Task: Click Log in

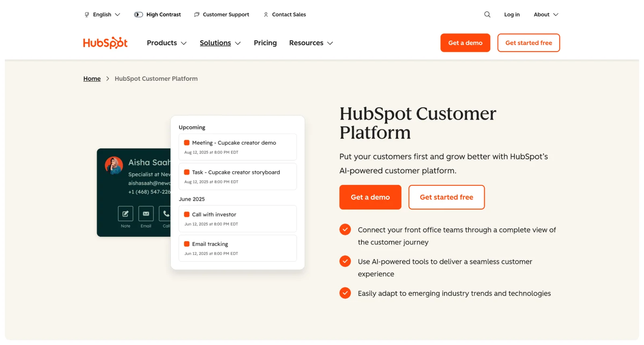Action: 512,14
